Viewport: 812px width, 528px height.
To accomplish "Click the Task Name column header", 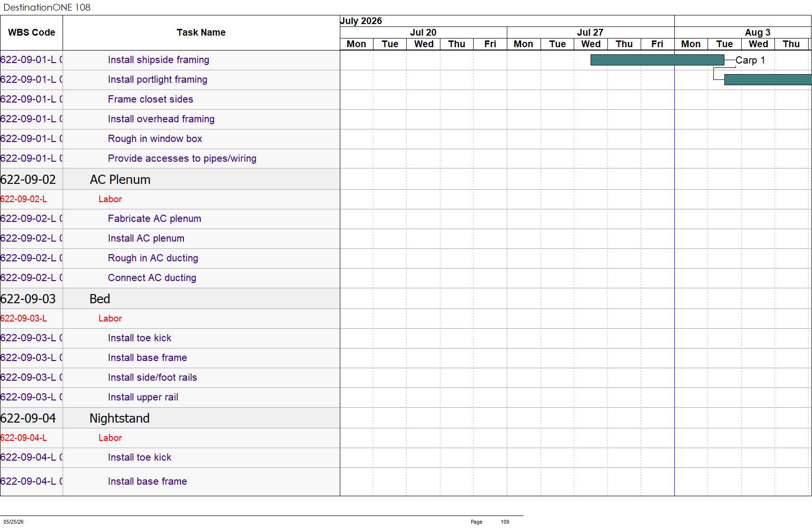I will click(201, 33).
